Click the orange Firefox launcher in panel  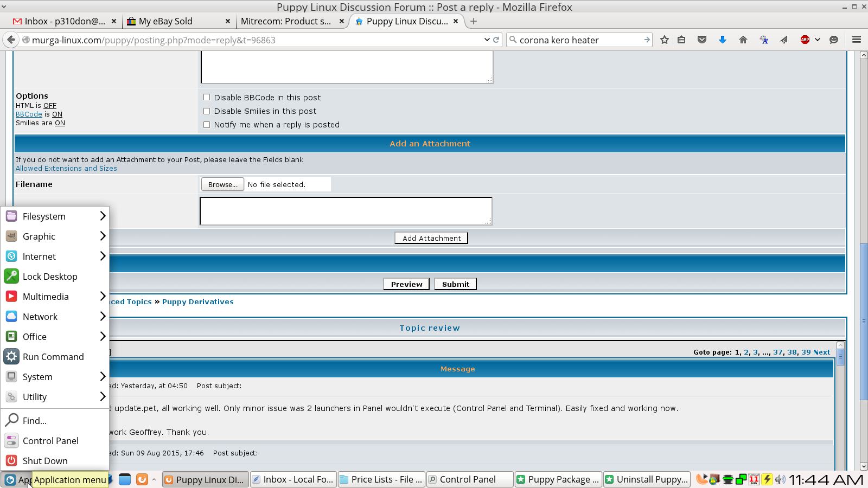142,479
